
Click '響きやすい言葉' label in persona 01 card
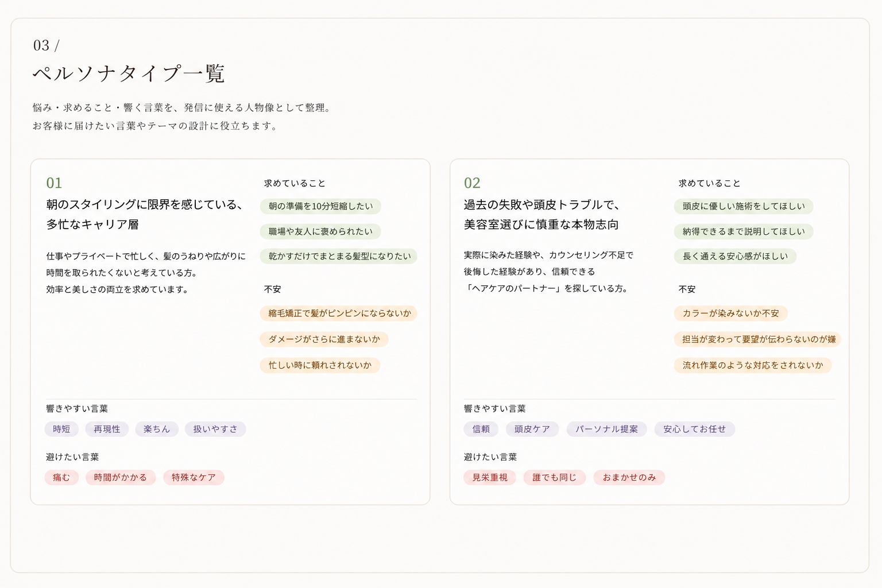click(77, 409)
